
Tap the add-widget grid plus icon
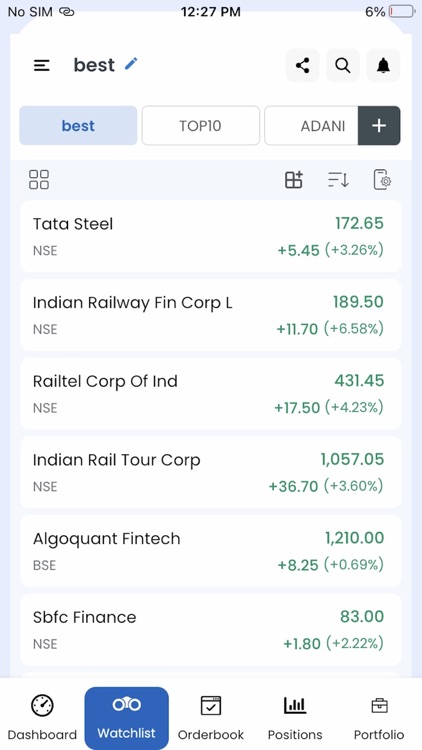pyautogui.click(x=294, y=180)
